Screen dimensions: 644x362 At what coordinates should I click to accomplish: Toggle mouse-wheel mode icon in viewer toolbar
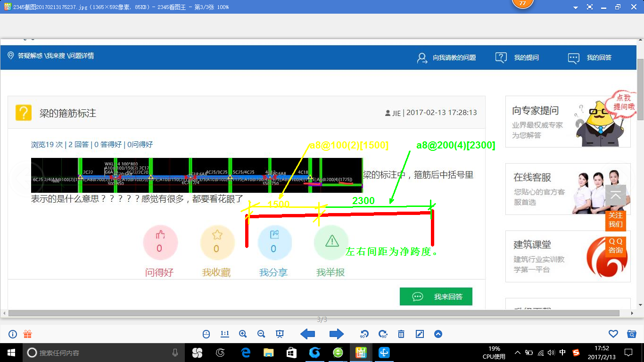(206, 334)
